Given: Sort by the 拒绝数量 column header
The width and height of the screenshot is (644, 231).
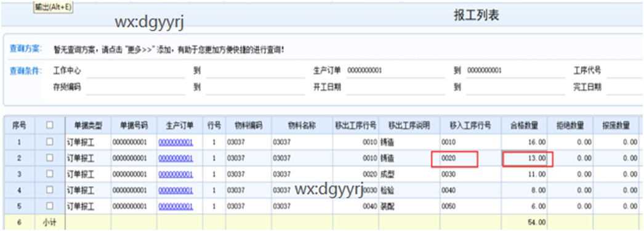Looking at the screenshot, I should coord(571,126).
